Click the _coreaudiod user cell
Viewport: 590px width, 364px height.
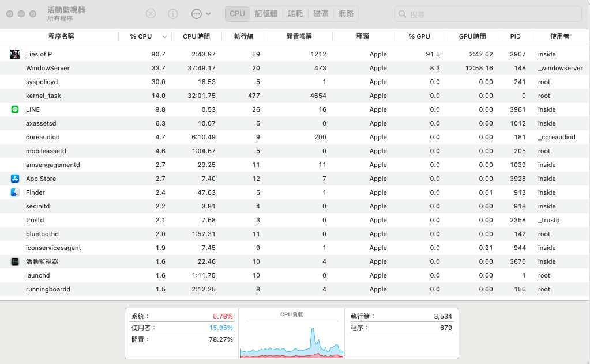557,137
